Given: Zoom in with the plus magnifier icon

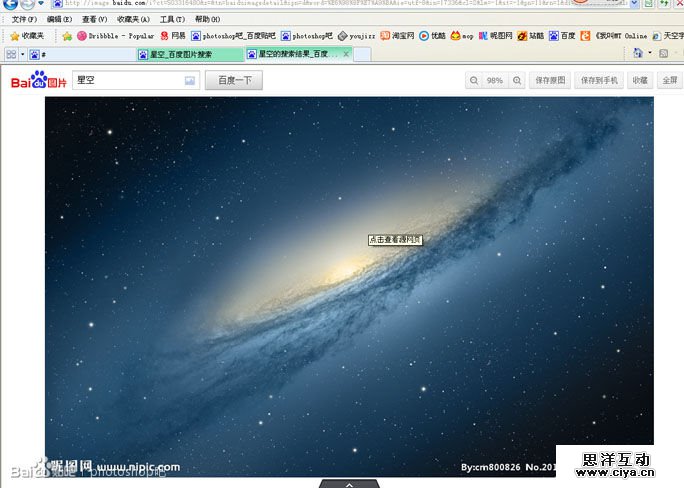Looking at the screenshot, I should [x=517, y=80].
